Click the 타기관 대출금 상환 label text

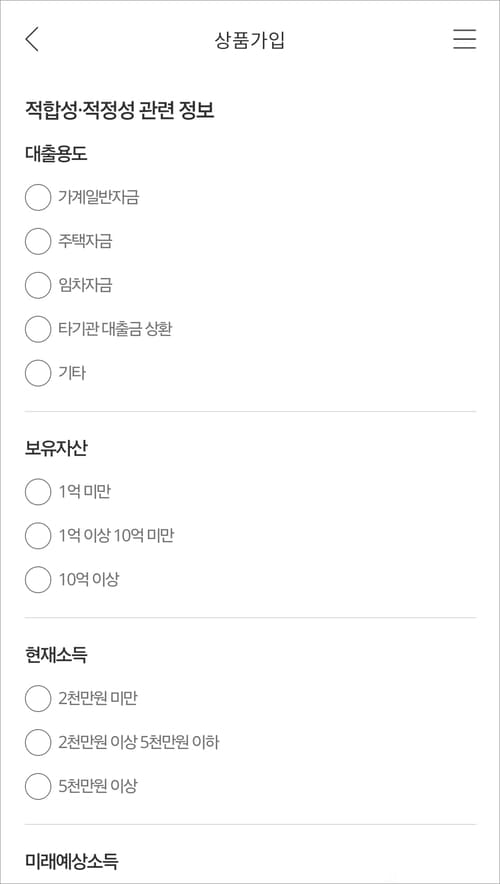pyautogui.click(x=115, y=329)
